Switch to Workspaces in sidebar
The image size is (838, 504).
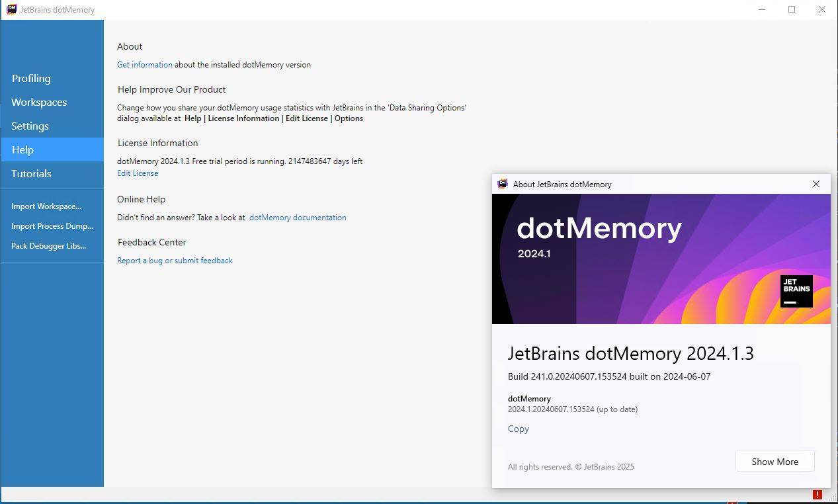click(x=52, y=102)
